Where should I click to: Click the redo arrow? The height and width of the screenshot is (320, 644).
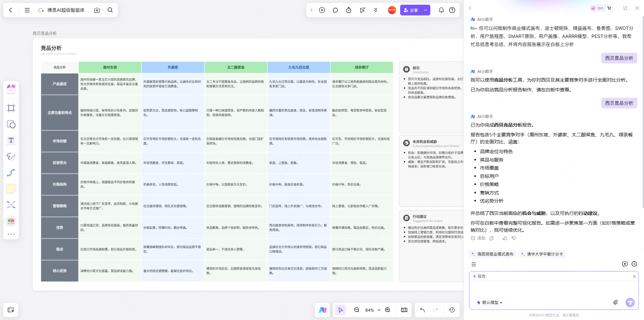pyautogui.click(x=436, y=310)
